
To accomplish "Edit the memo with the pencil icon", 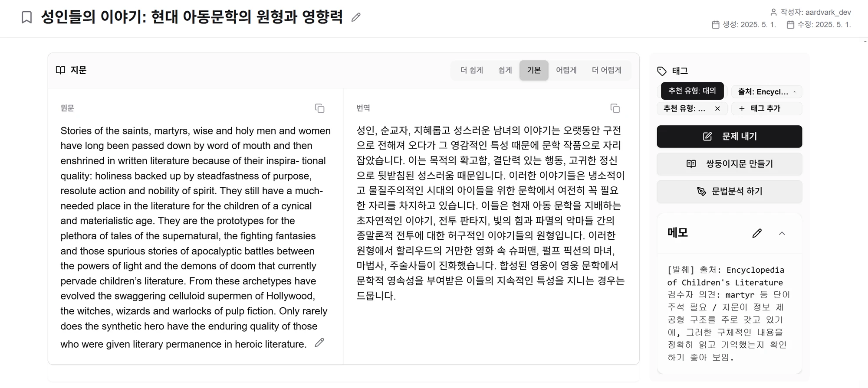I will coord(757,233).
